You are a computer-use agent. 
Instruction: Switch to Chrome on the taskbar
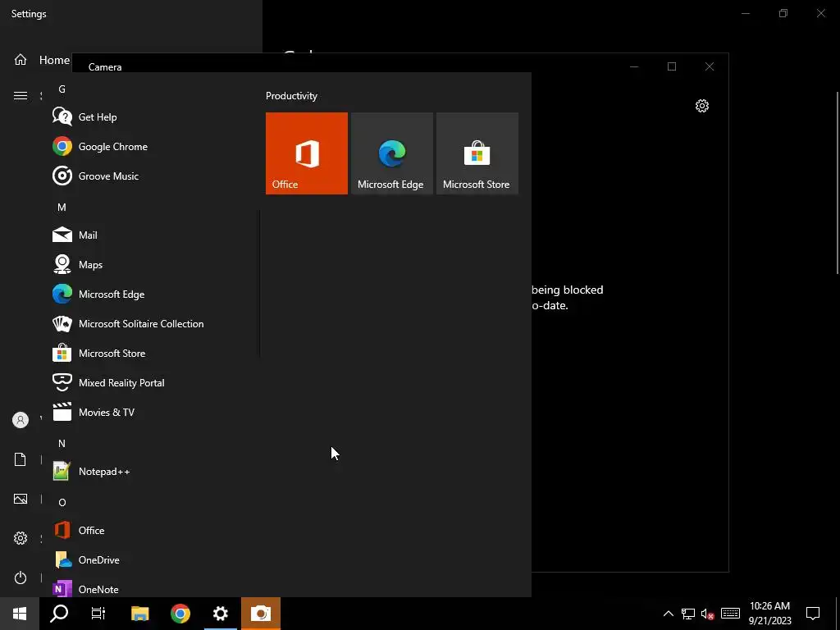(180, 614)
